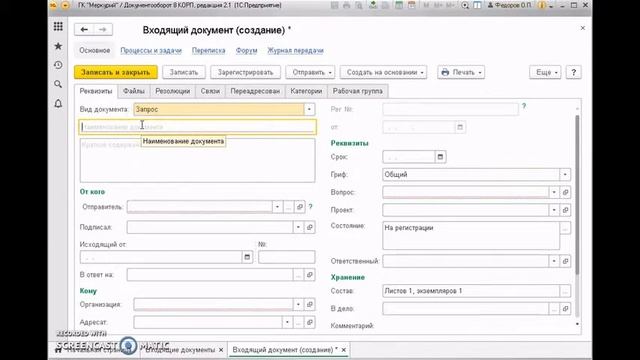Switch to Файлы tab

(134, 91)
